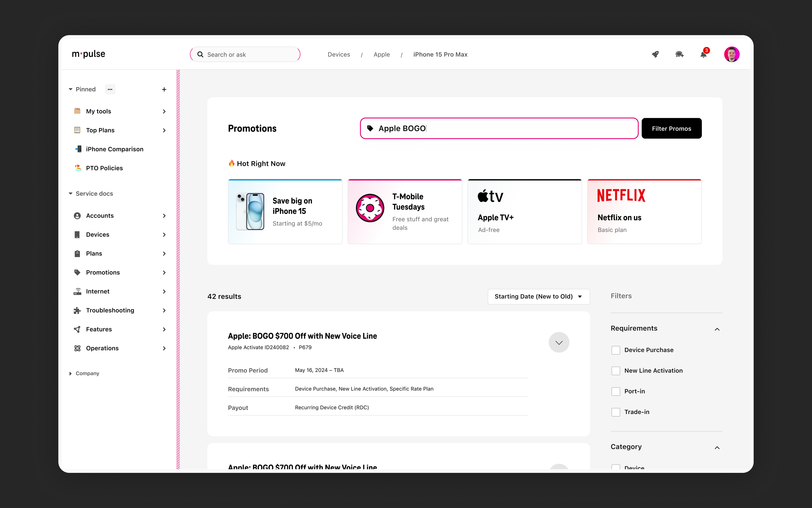Open notifications bell with 3 badge
This screenshot has height=508, width=812.
[x=704, y=54]
